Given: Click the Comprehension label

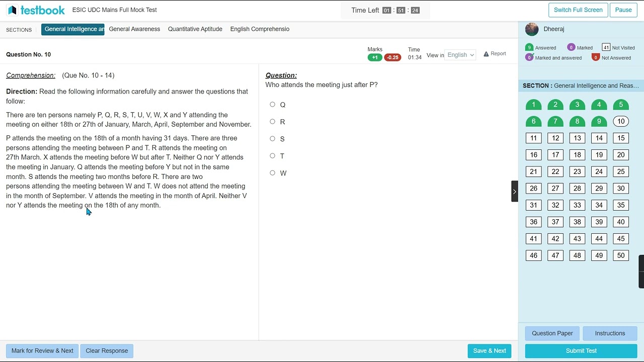Looking at the screenshot, I should coord(31,75).
